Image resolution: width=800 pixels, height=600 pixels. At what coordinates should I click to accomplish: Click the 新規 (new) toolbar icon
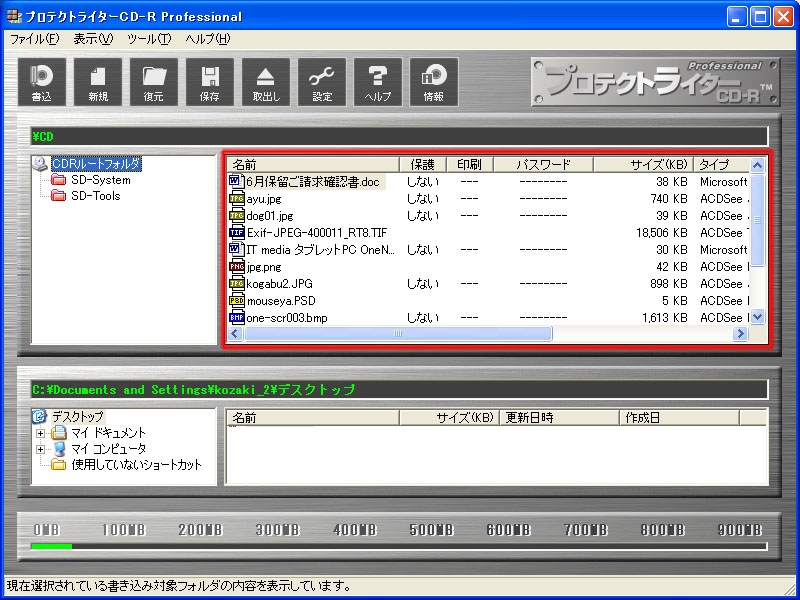pos(98,82)
